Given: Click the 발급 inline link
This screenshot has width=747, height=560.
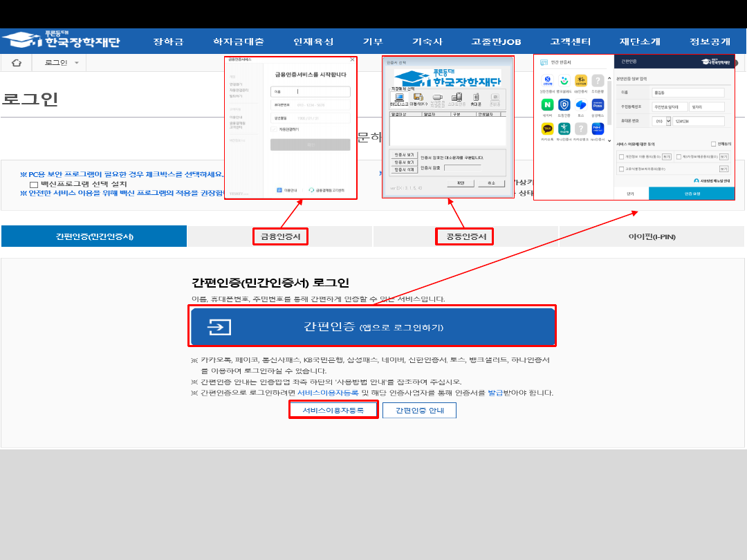Looking at the screenshot, I should (x=495, y=393).
